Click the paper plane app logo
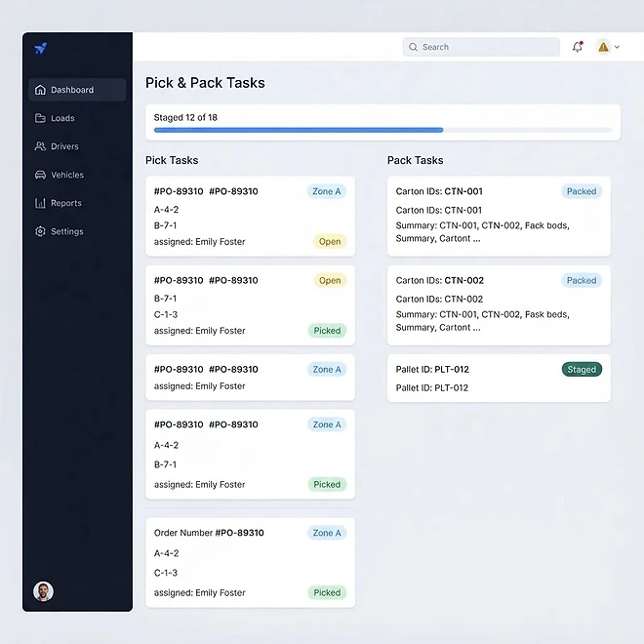Viewport: 644px width, 644px height. [41, 49]
